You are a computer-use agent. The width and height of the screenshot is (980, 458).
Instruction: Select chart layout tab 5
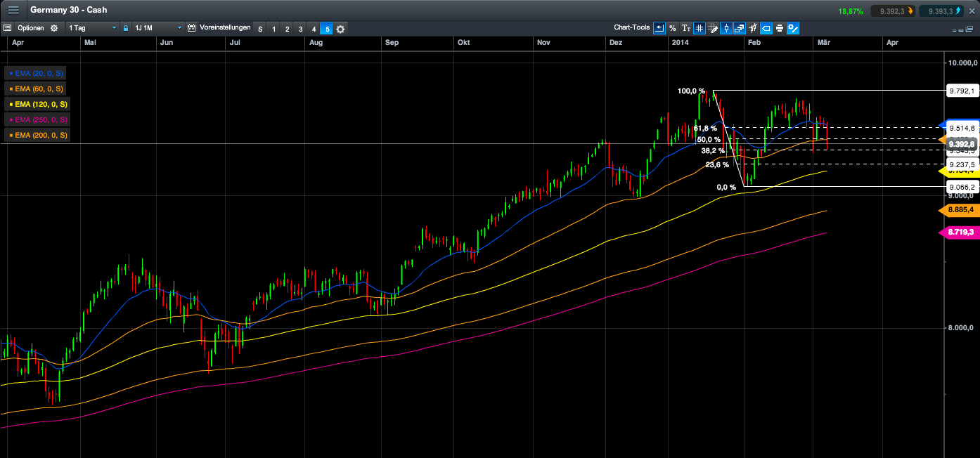tap(328, 29)
